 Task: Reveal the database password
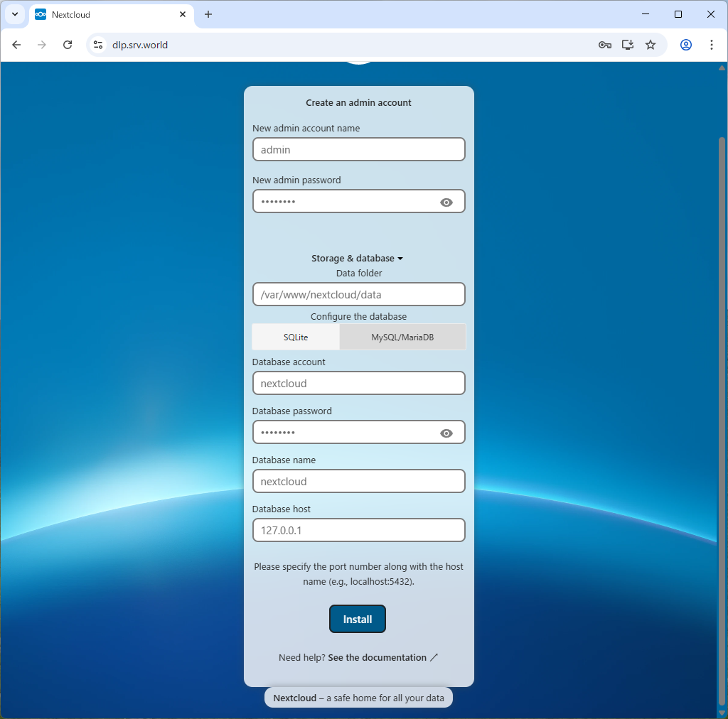point(446,432)
